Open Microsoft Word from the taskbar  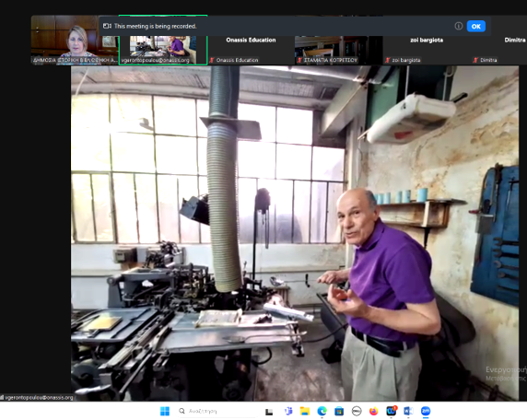pyautogui.click(x=408, y=411)
